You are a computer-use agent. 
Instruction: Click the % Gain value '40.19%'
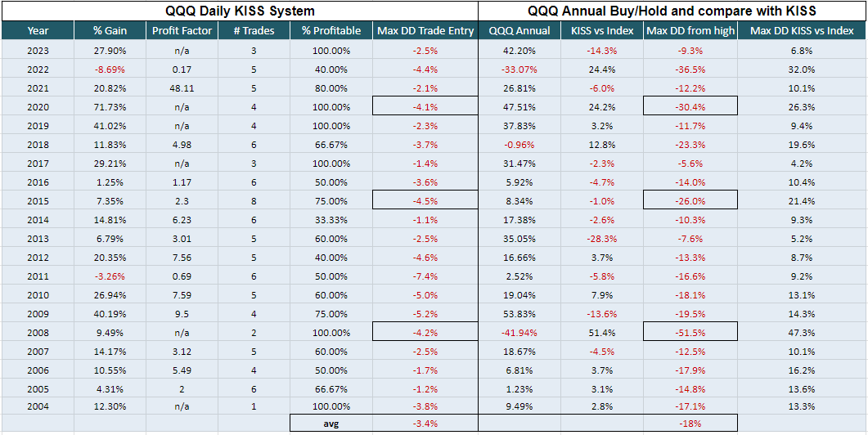(110, 314)
